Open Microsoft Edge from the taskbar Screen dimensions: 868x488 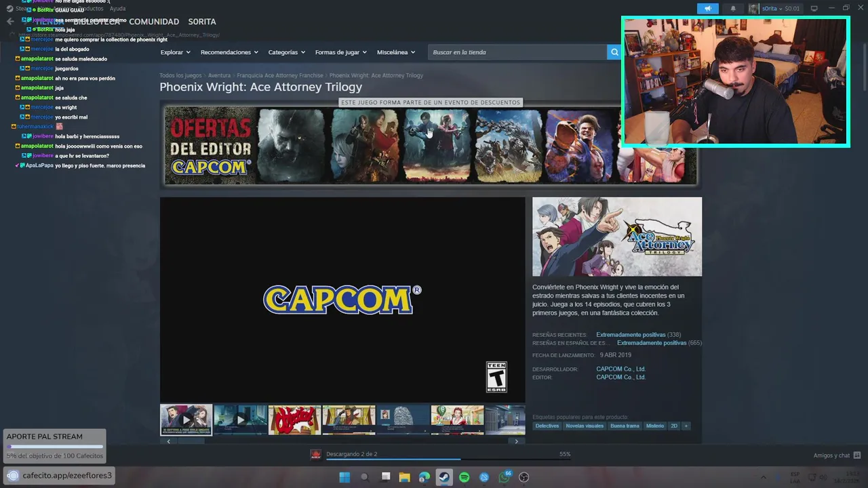(x=425, y=477)
